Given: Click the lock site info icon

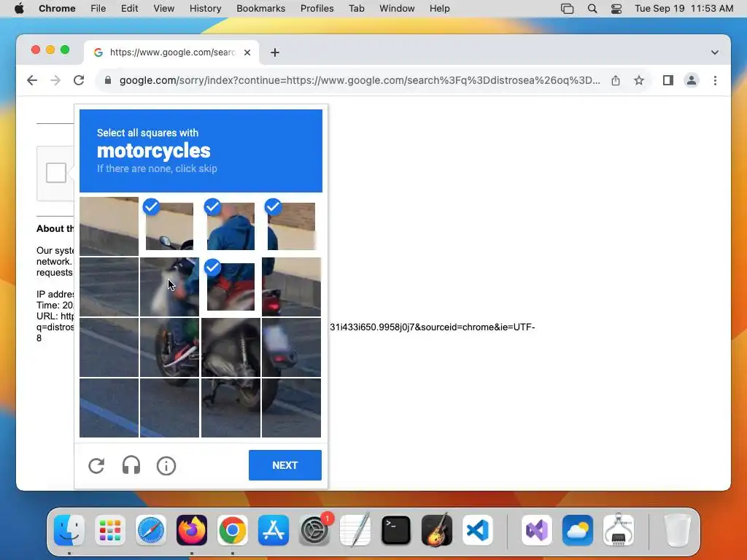Looking at the screenshot, I should [x=108, y=80].
